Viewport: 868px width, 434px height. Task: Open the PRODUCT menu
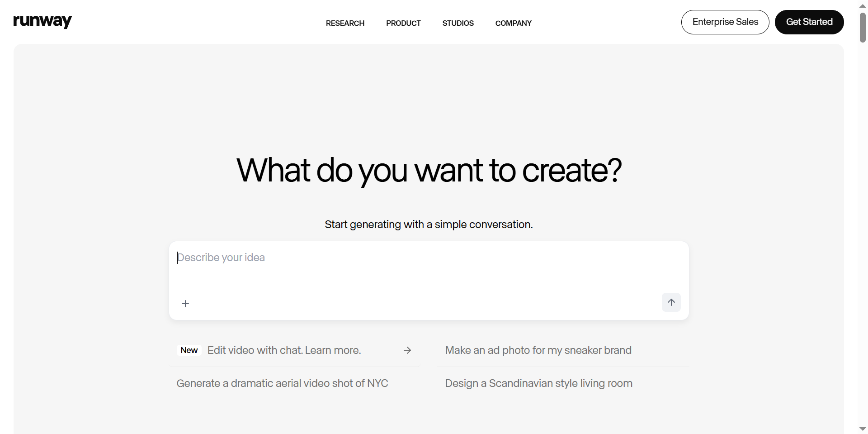(x=403, y=23)
